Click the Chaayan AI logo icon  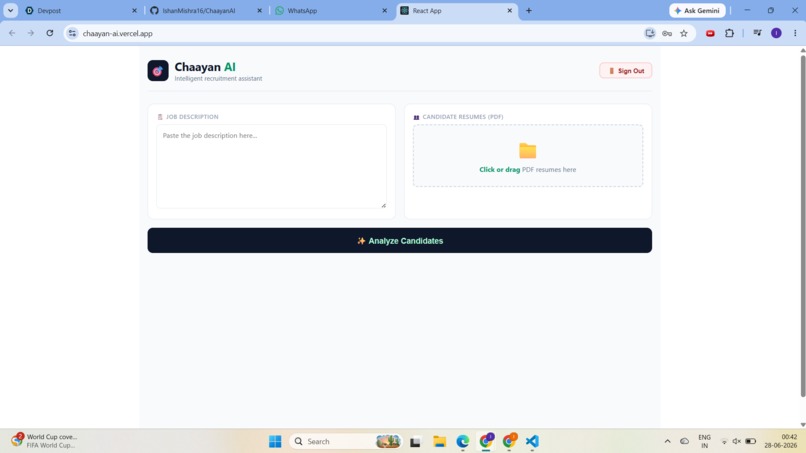[158, 71]
